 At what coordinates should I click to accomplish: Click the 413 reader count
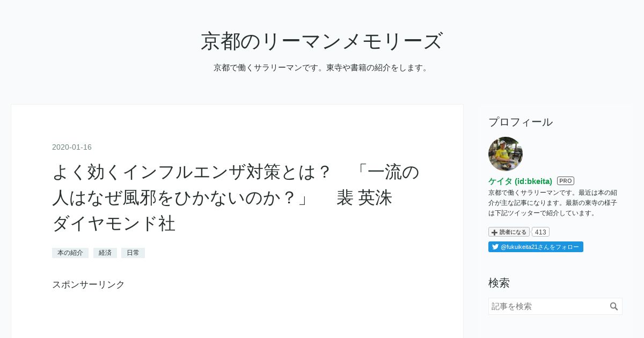pos(540,232)
